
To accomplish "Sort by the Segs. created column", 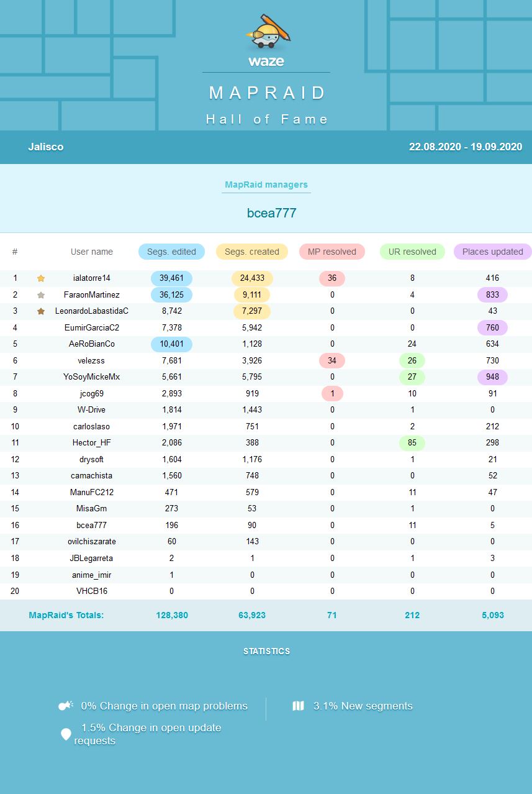I will tap(251, 252).
